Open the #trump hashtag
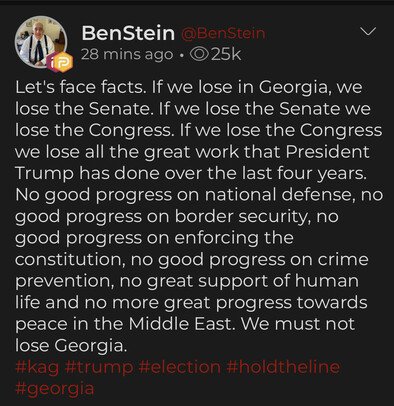This screenshot has height=406, width=394. pos(100,368)
